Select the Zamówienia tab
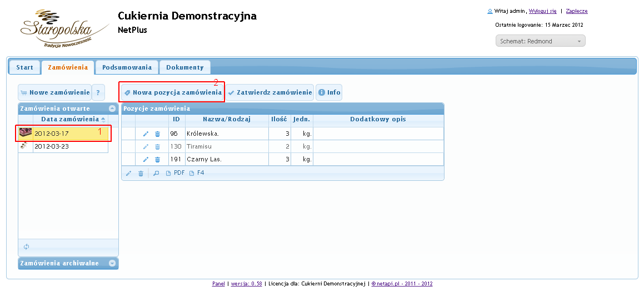 pyautogui.click(x=68, y=67)
